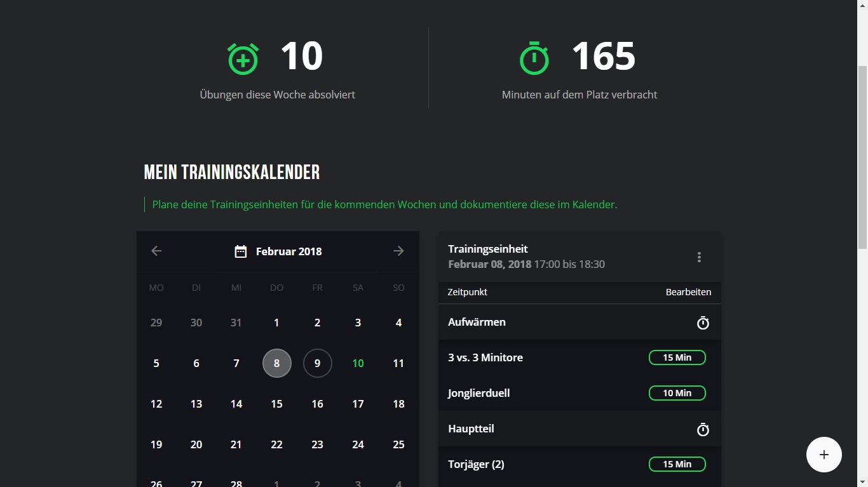Screen dimensions: 868x487
Task: Click green alarm-plus icon for exercises
Action: (x=243, y=59)
